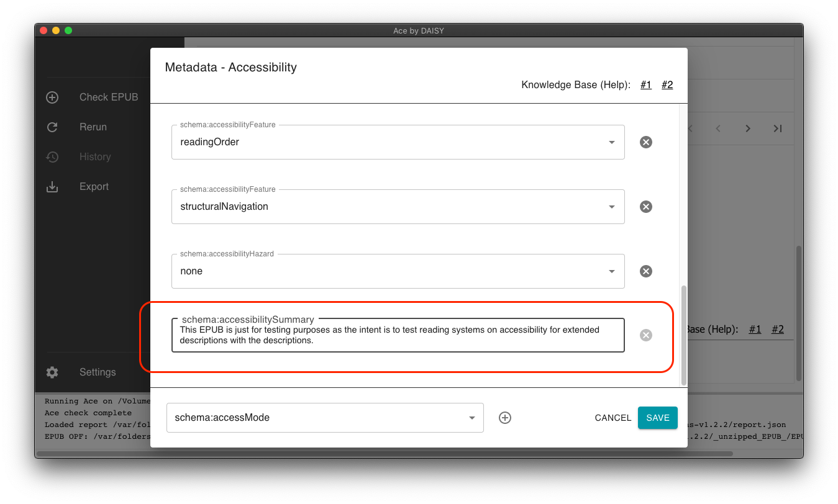This screenshot has width=838, height=504.
Task: Open Settings in the sidebar
Action: tap(98, 372)
